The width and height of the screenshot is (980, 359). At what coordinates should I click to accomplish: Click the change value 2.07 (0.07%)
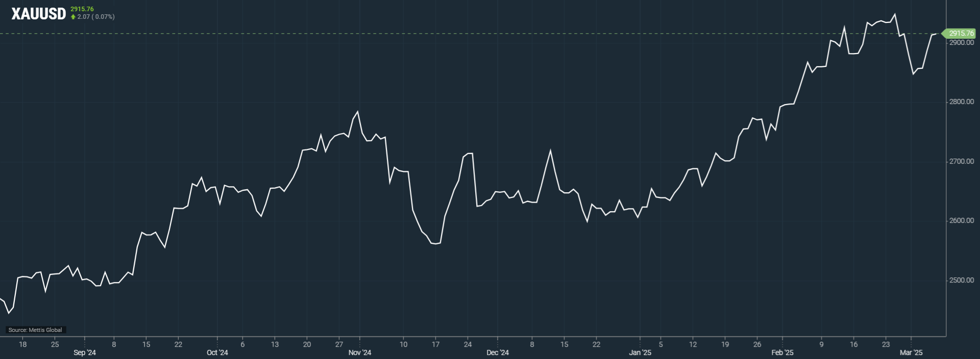[96, 17]
